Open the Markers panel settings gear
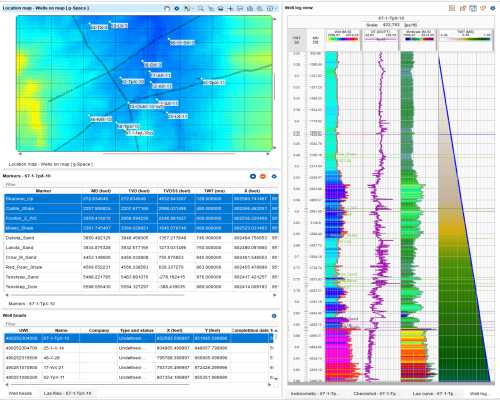 point(274,176)
